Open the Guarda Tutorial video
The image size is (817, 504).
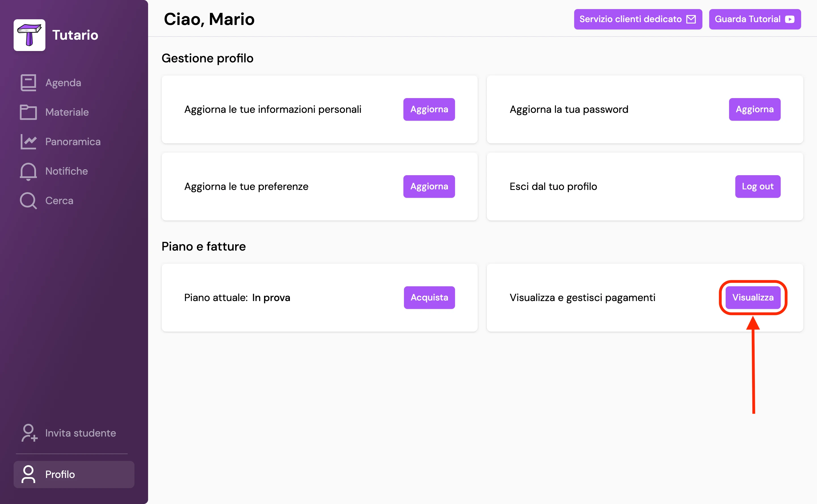[754, 19]
